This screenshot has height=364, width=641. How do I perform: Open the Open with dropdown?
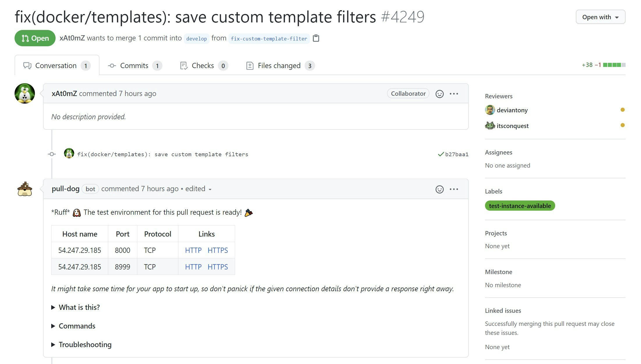coord(600,17)
